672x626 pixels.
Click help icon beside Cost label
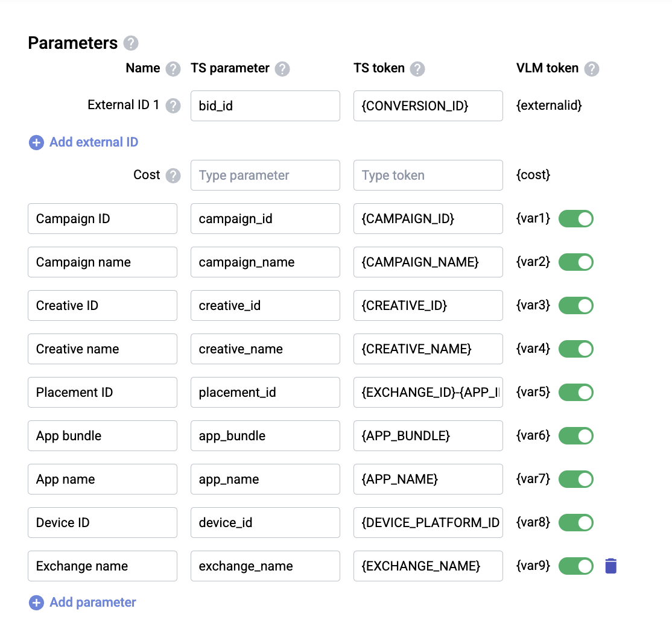(x=173, y=175)
